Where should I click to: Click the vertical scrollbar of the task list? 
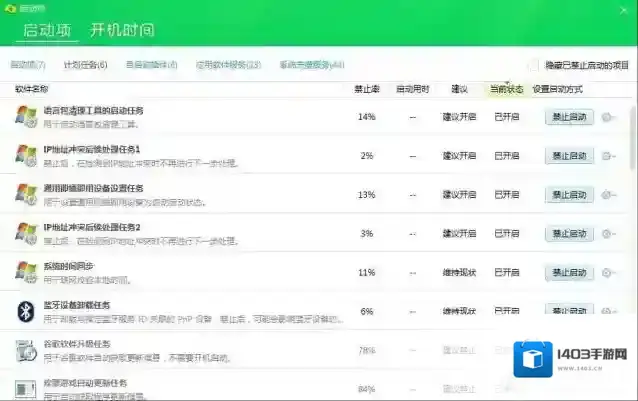[x=632, y=140]
